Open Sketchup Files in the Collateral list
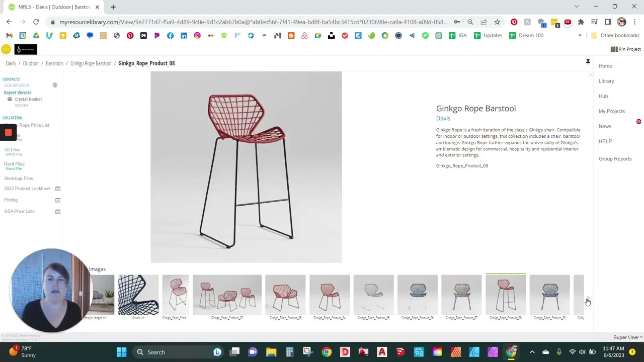This screenshot has width=644, height=362. pos(19,178)
